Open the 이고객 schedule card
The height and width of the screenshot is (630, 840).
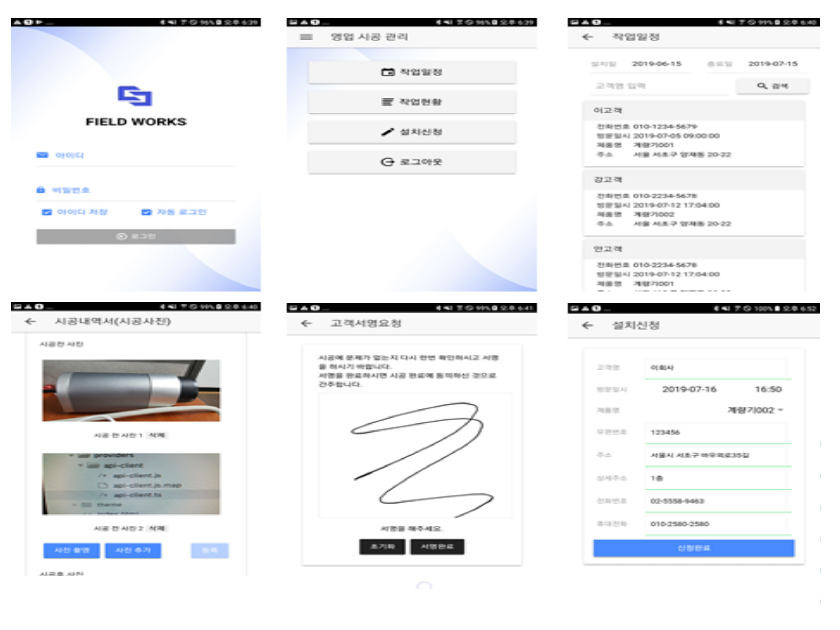pyautogui.click(x=694, y=134)
